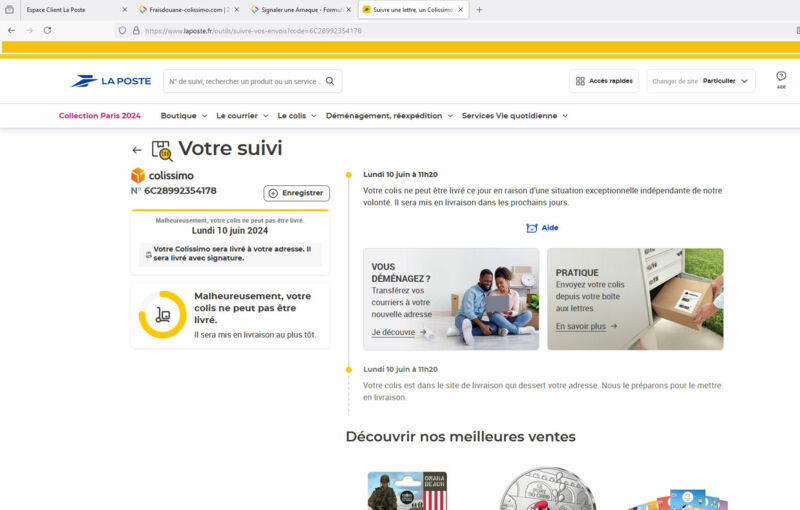
Task: Open the Vous déménagez promo card image
Action: click(x=451, y=299)
